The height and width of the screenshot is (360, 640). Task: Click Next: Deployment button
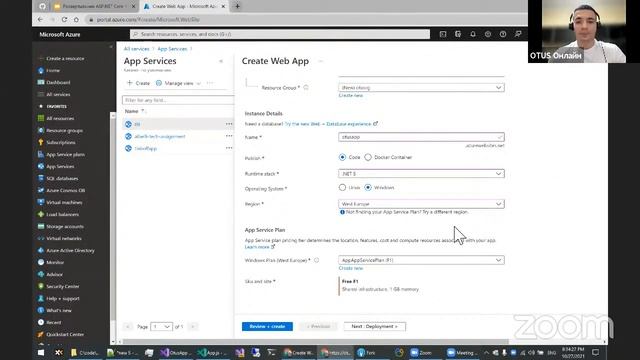click(x=375, y=327)
